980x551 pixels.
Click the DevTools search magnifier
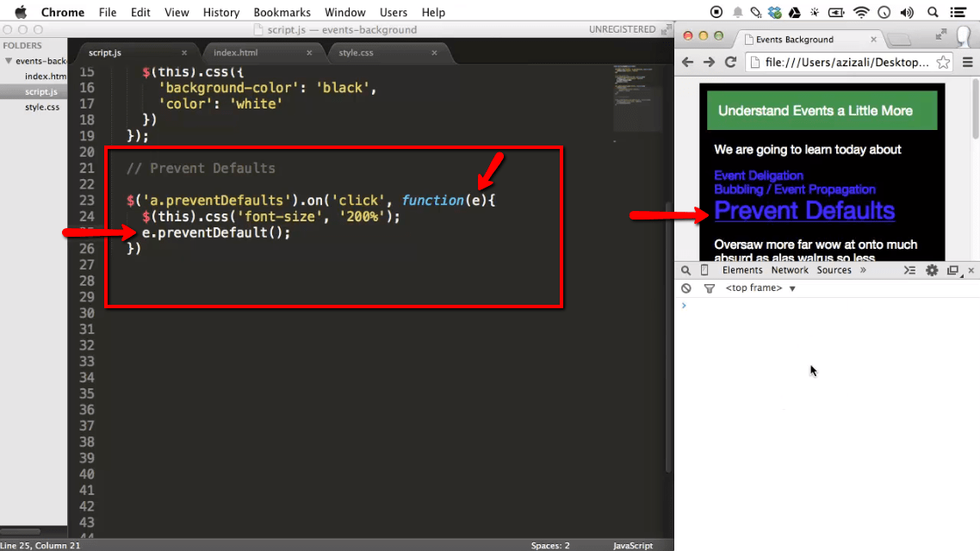tap(685, 269)
